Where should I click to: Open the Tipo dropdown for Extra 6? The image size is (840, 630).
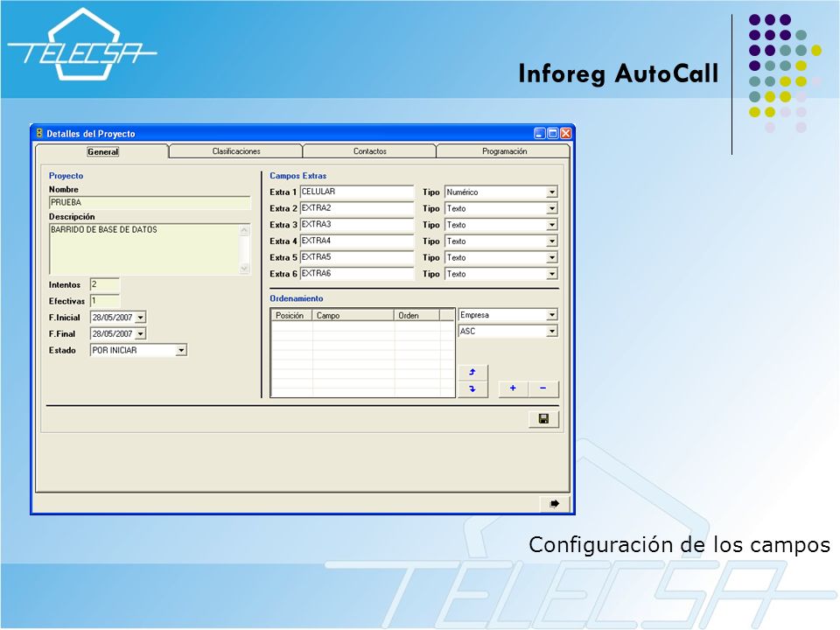pyautogui.click(x=552, y=274)
